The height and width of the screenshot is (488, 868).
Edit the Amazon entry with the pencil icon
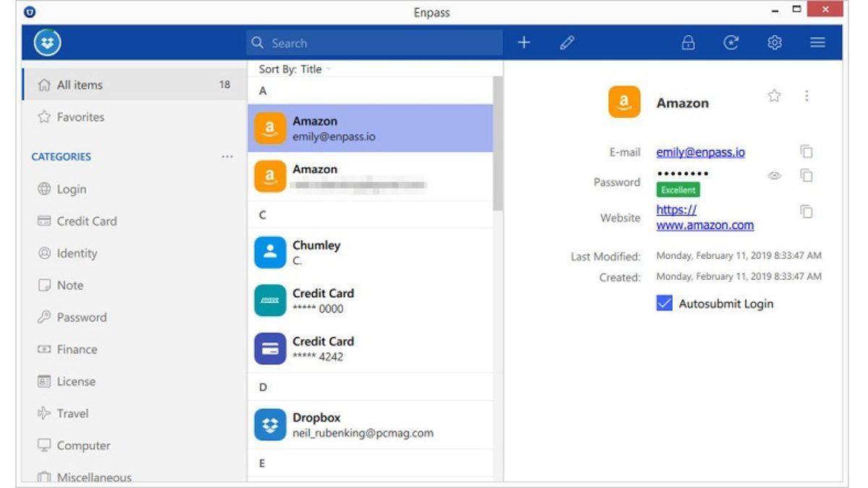click(567, 43)
